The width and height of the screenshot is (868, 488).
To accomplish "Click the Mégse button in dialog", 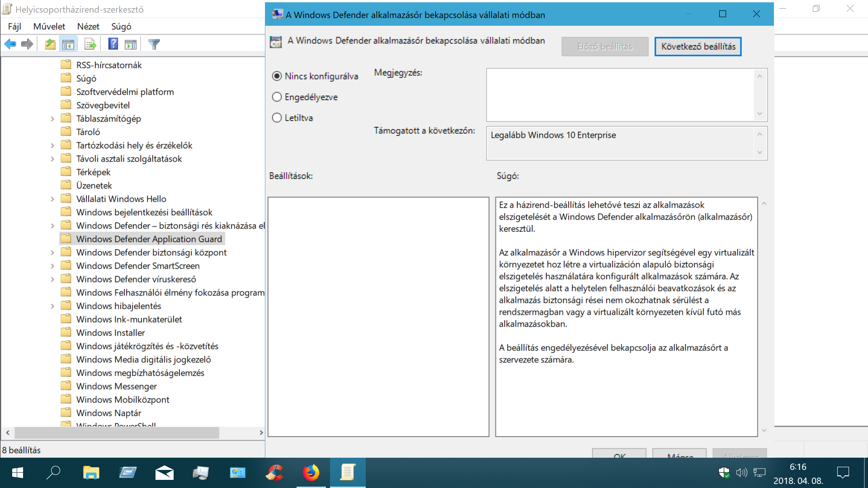I will tap(679, 453).
